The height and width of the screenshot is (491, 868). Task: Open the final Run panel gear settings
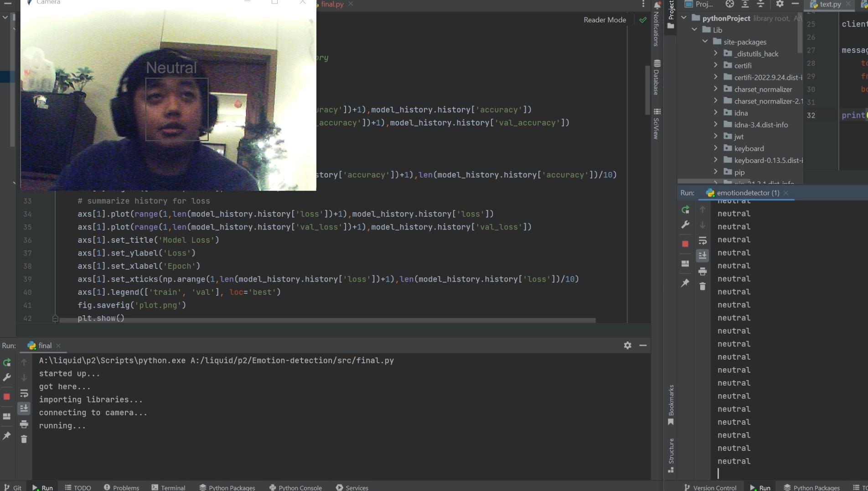pyautogui.click(x=628, y=345)
